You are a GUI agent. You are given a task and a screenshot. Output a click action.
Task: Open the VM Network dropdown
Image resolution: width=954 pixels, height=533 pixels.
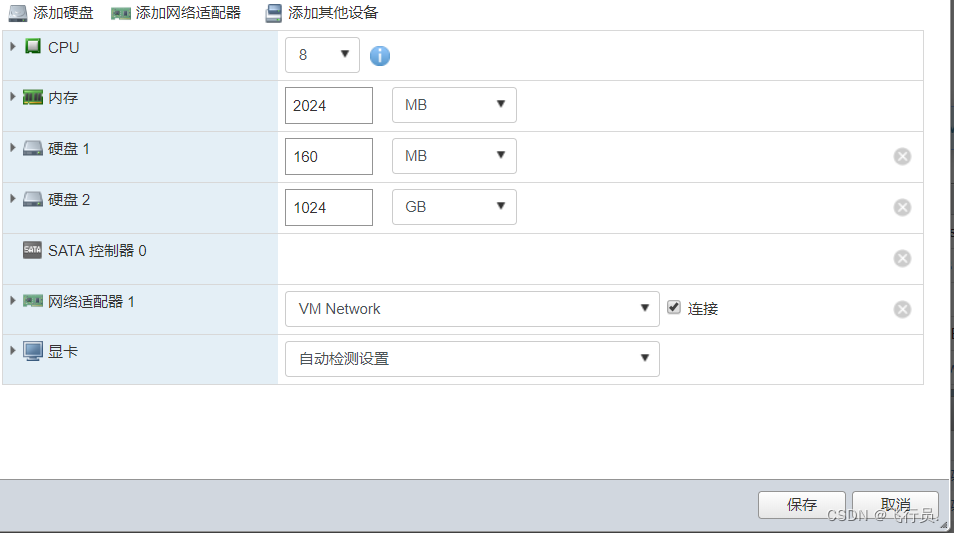[472, 308]
